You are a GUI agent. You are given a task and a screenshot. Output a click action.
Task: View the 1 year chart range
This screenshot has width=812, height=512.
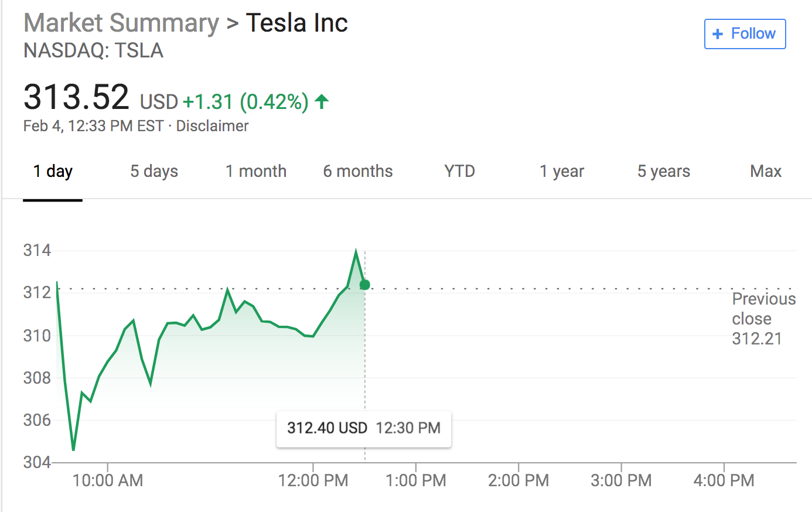pos(562,171)
